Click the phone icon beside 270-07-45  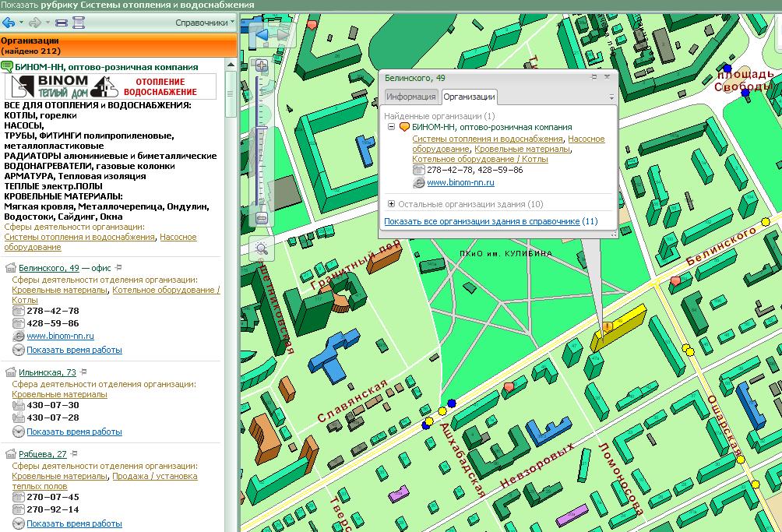point(18,497)
